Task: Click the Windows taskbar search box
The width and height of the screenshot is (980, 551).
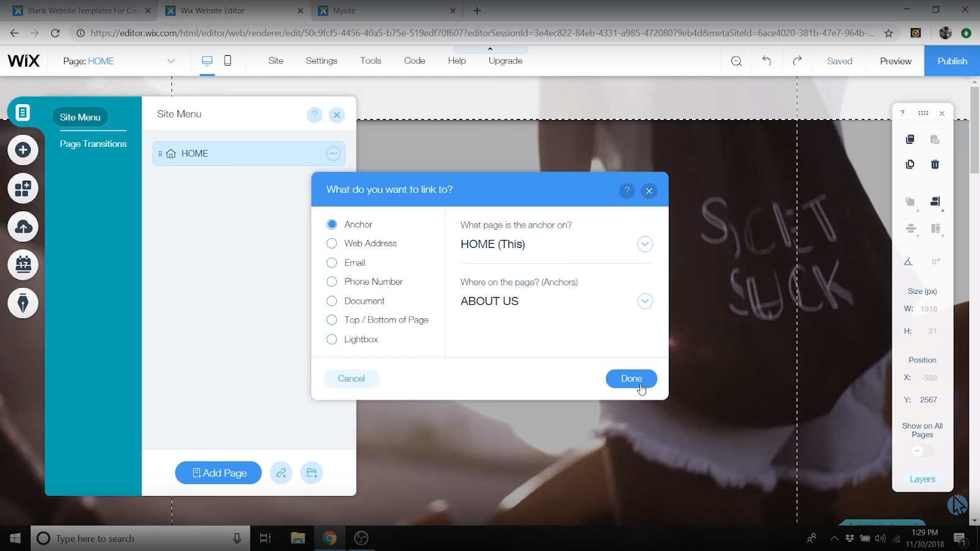Action: point(140,538)
